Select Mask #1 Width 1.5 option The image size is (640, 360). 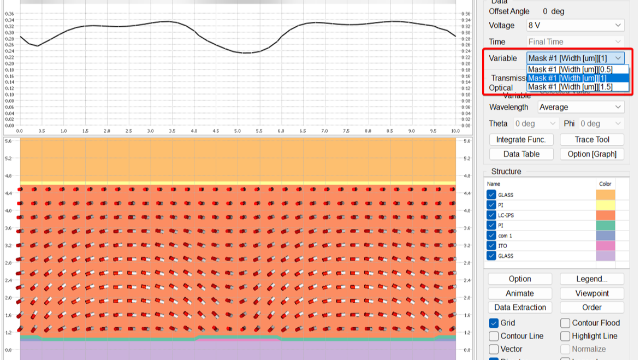point(578,87)
